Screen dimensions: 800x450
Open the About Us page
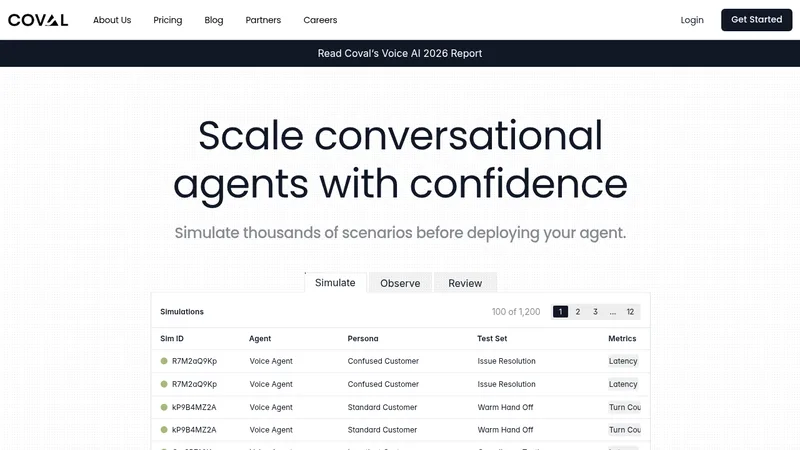pos(112,20)
